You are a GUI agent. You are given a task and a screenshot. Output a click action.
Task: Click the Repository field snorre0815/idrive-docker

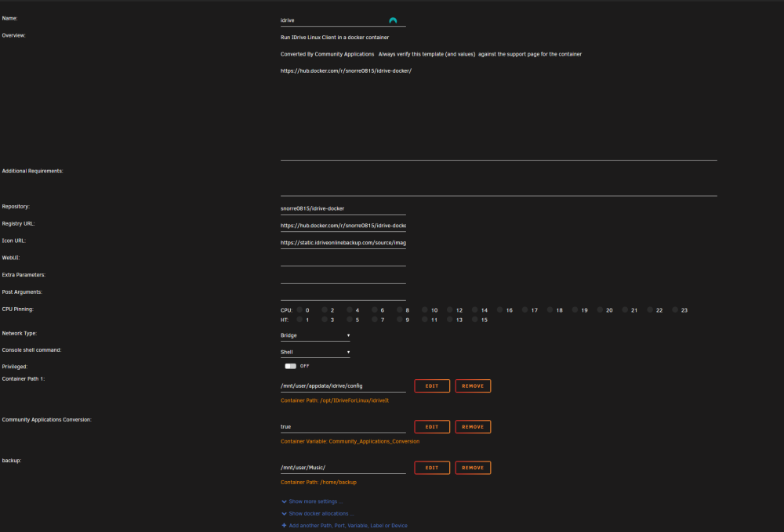(x=343, y=208)
